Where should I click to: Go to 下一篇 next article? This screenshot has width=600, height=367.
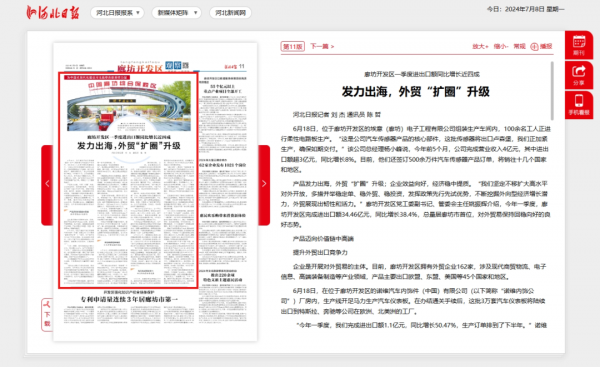click(x=322, y=46)
